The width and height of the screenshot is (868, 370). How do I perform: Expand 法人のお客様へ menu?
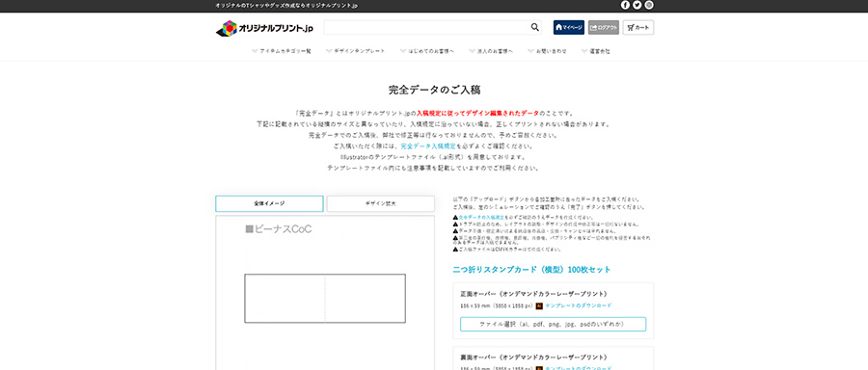click(491, 51)
